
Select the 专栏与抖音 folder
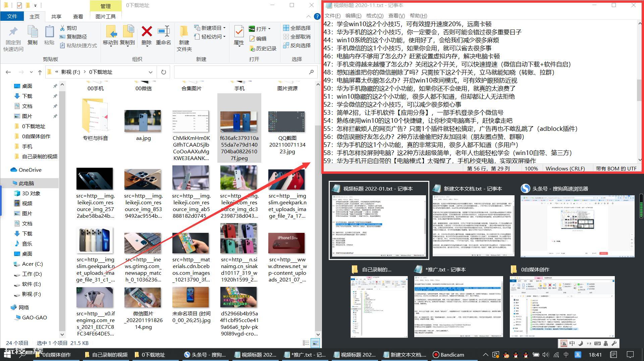(96, 119)
